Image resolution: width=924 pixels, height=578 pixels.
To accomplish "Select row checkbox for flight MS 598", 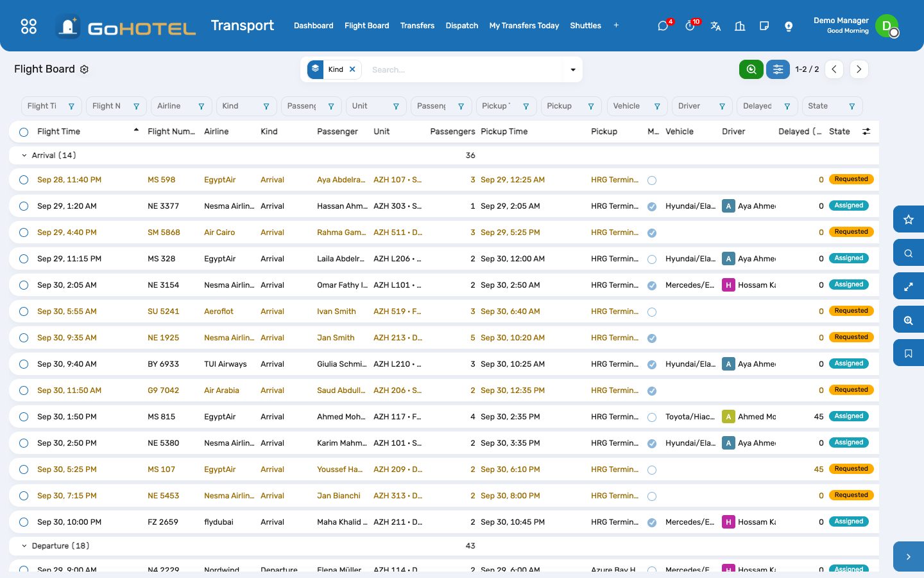I will 24,180.
